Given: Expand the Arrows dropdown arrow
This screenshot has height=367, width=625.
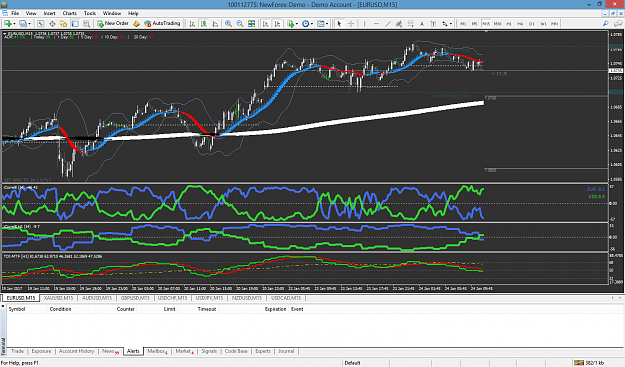Looking at the screenshot, I should [451, 24].
